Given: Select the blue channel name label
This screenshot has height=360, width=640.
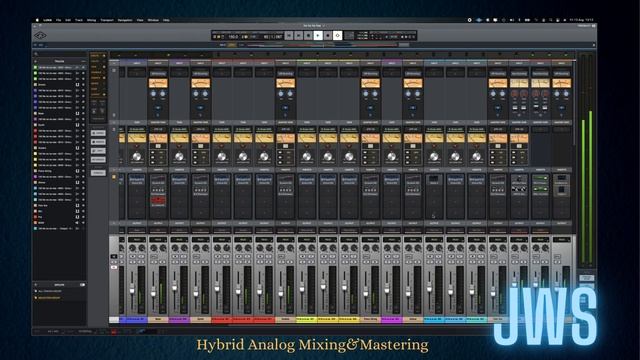Looking at the screenshot, I should point(137,320).
